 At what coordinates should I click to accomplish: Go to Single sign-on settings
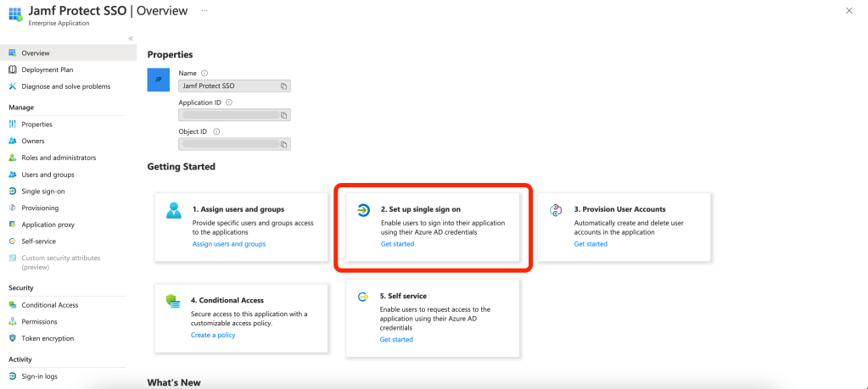coord(42,191)
